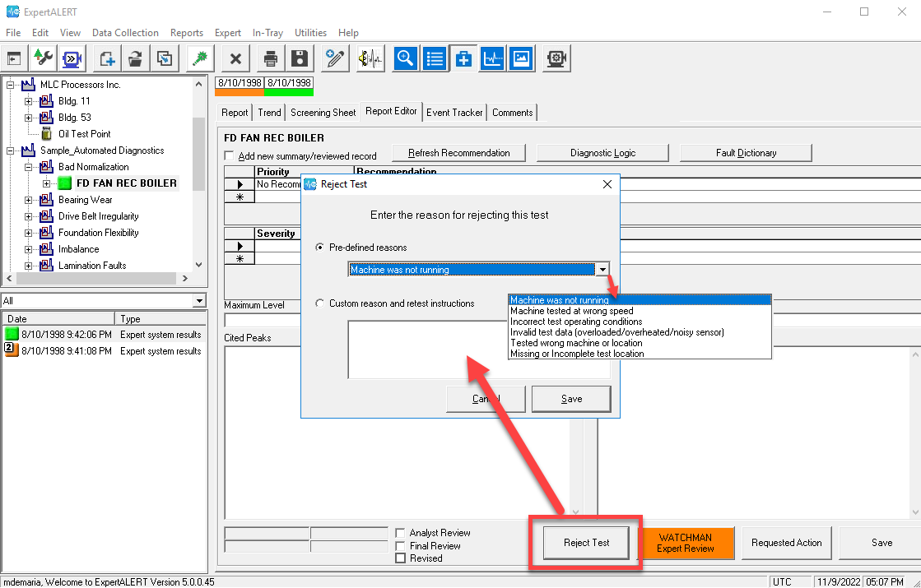Image resolution: width=921 pixels, height=588 pixels.
Task: Click the black X delete toolbar icon
Action: [x=235, y=58]
